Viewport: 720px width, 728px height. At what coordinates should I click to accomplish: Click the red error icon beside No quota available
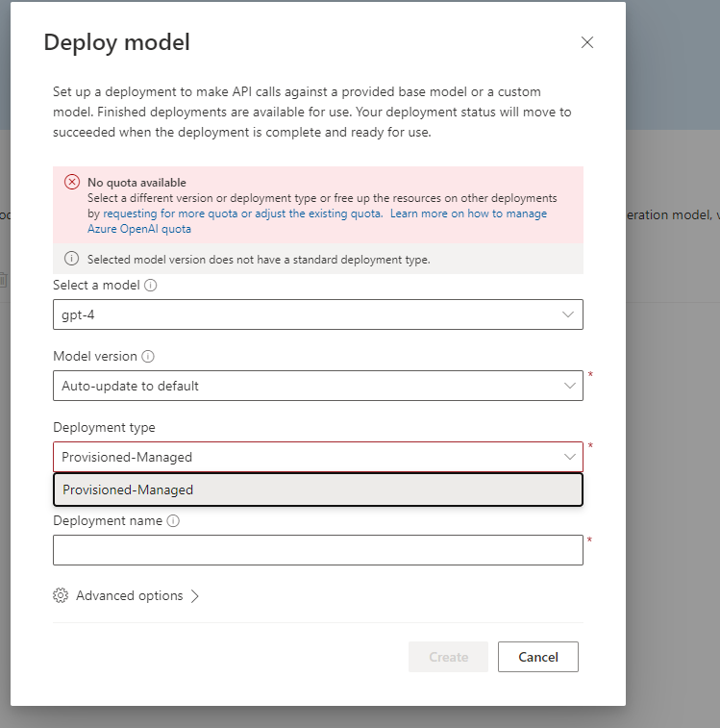tap(72, 182)
